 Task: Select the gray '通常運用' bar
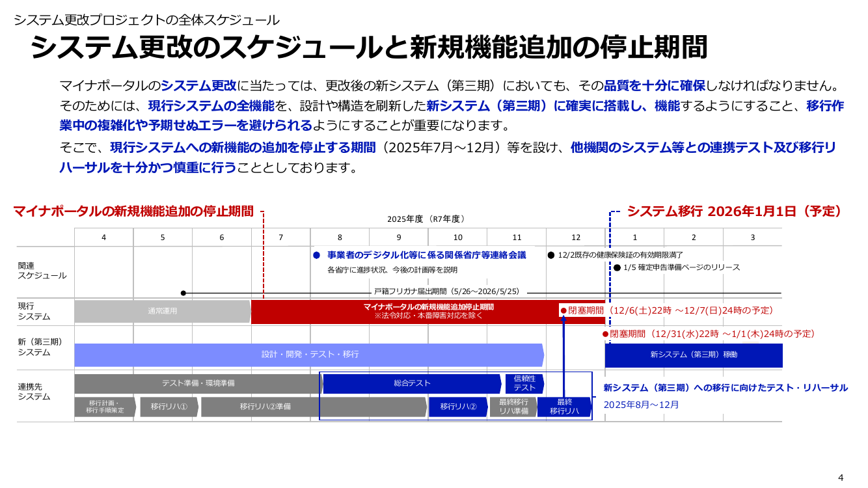pyautogui.click(x=163, y=312)
